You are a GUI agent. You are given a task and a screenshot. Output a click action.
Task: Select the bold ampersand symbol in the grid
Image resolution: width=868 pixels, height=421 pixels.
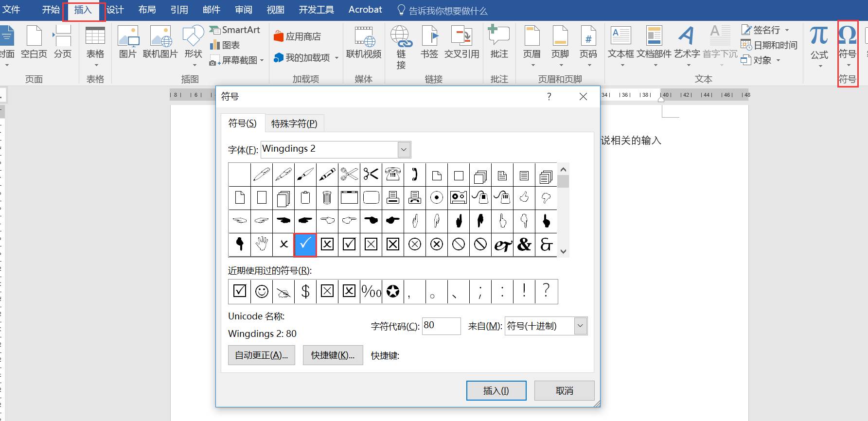(x=524, y=245)
